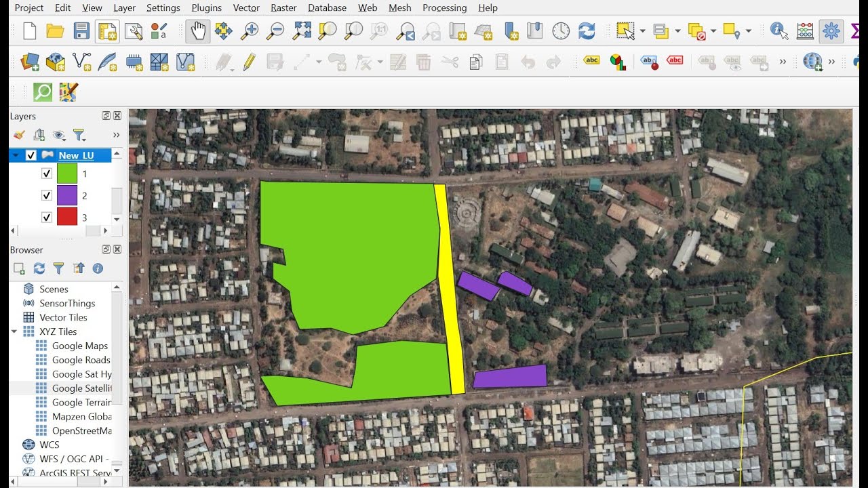Activate Select Features by area tool
Viewport: 868px width, 488px height.
click(625, 31)
